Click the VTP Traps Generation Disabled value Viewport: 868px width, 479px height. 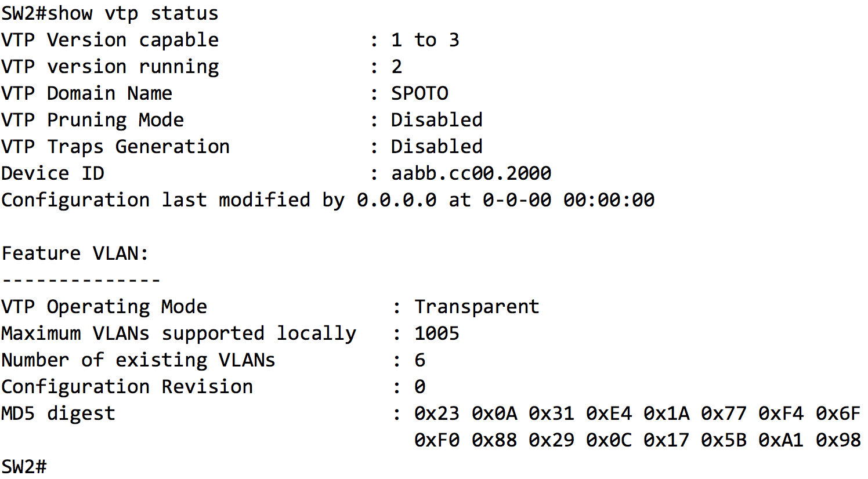[x=436, y=147]
